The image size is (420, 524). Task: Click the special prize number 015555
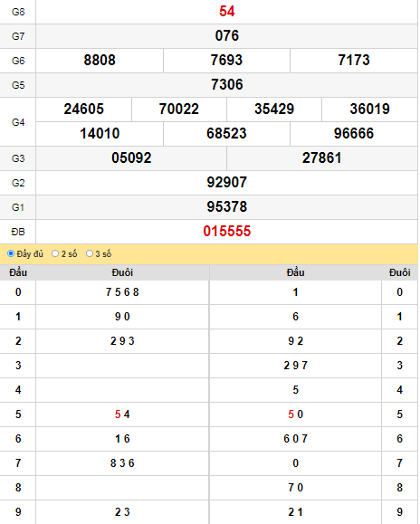pos(227,232)
